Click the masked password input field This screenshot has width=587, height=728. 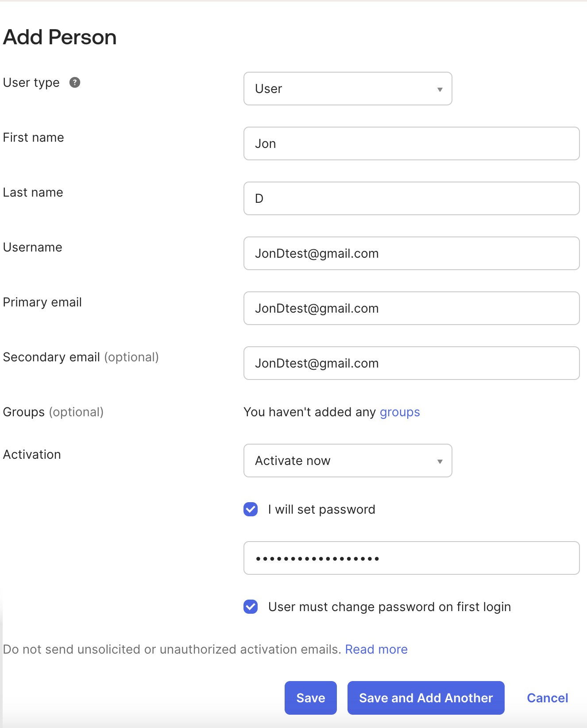pos(411,558)
